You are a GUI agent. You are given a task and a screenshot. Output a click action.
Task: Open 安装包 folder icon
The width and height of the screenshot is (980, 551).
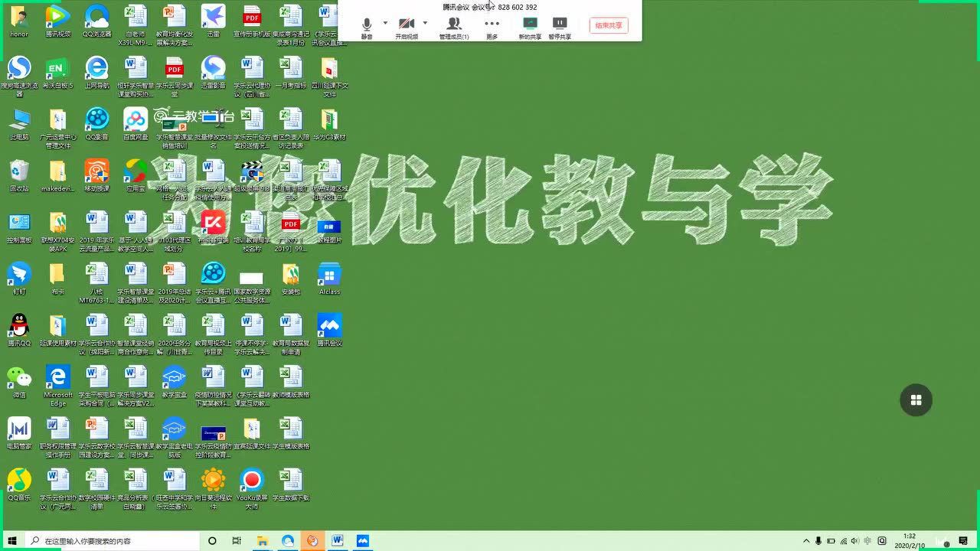click(290, 279)
